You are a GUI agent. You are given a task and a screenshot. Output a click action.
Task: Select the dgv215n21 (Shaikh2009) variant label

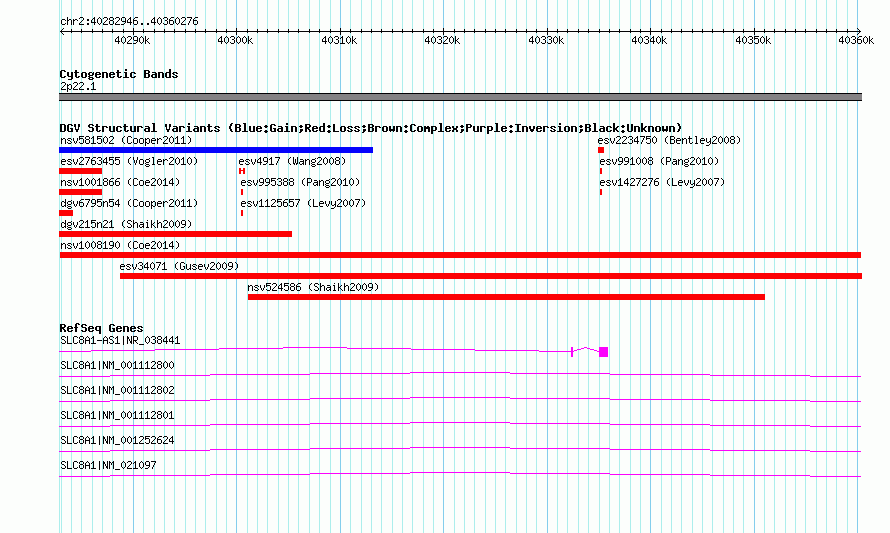[126, 224]
